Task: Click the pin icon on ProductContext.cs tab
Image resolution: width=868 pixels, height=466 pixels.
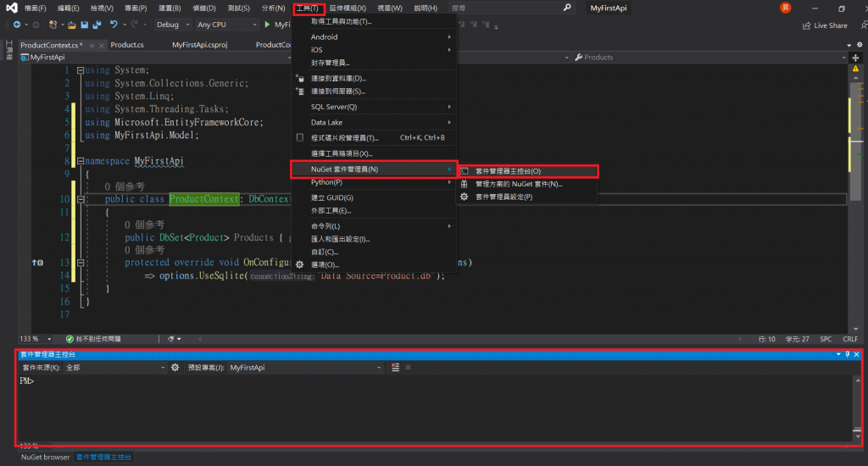Action: point(92,46)
